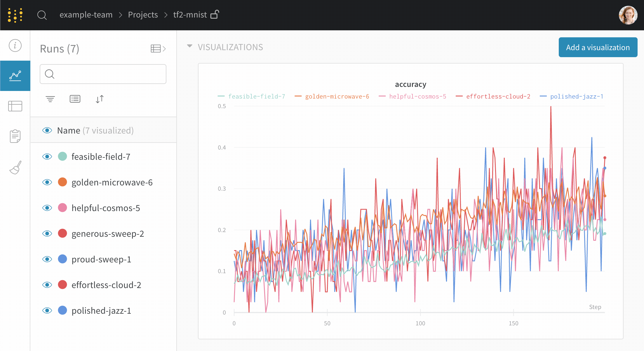Viewport: 644px width, 351px height.
Task: Open the global search magnifier icon
Action: coord(42,15)
